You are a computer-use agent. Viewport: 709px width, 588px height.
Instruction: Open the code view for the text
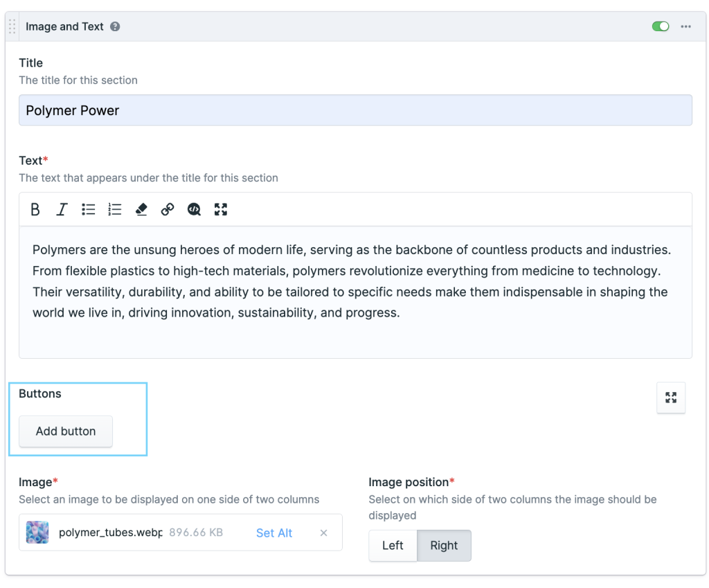click(x=194, y=209)
